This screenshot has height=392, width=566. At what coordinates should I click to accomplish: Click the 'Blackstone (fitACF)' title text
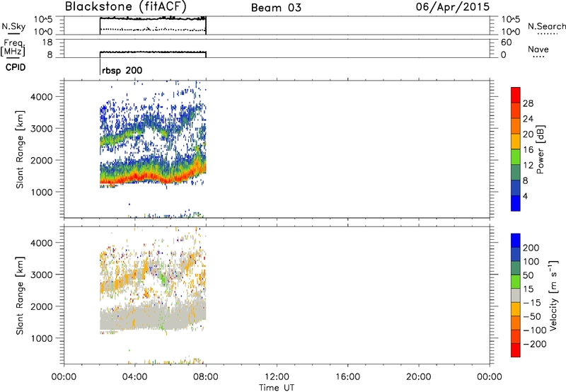[126, 7]
